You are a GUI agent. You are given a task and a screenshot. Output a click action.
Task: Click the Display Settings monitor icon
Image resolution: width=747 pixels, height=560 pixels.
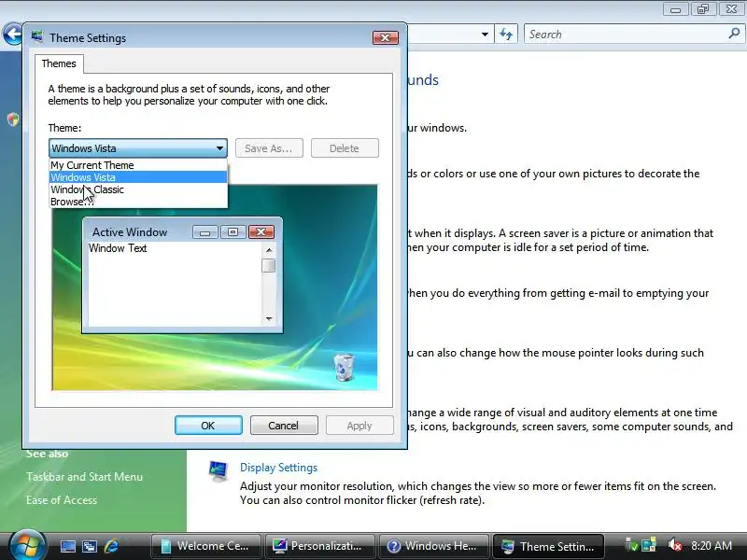218,471
